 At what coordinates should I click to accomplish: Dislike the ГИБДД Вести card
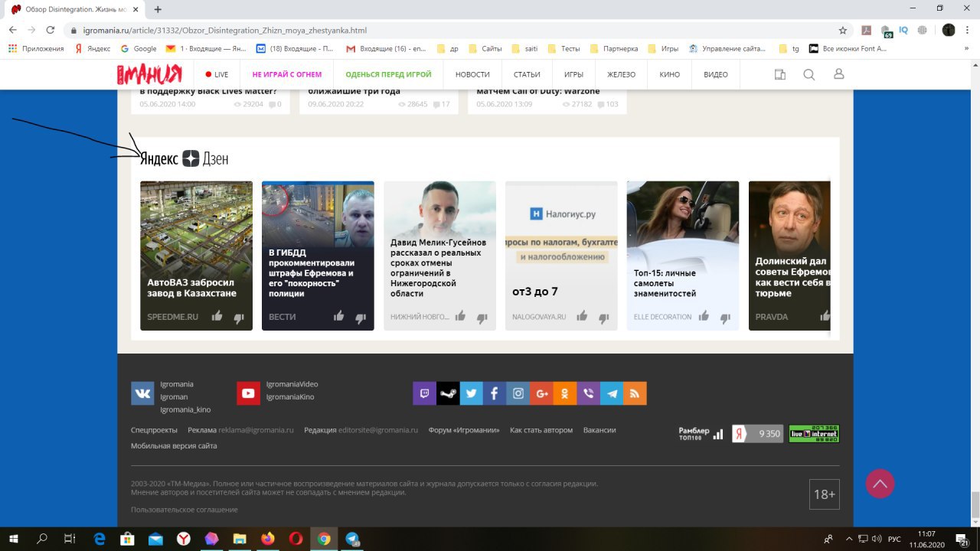pyautogui.click(x=361, y=318)
